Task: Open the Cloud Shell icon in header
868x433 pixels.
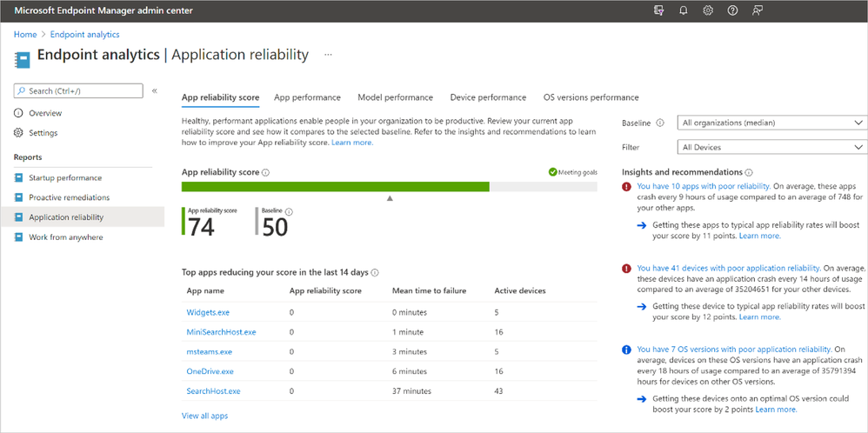Action: (658, 10)
